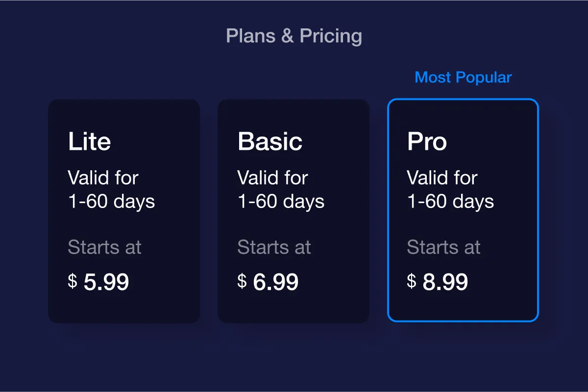The height and width of the screenshot is (392, 588).
Task: Click the Most Popular label
Action: tap(463, 77)
